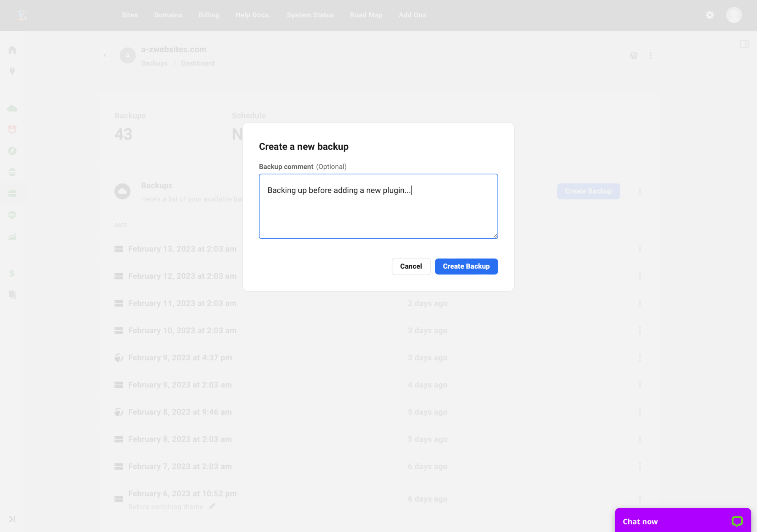Click the cloud icon beside Backups heading

pos(122,191)
